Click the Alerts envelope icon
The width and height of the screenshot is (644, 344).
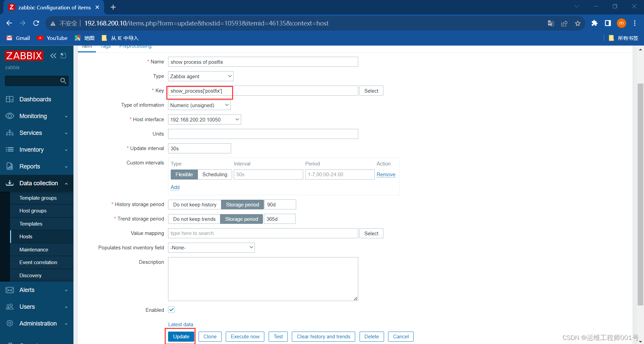(x=10, y=290)
